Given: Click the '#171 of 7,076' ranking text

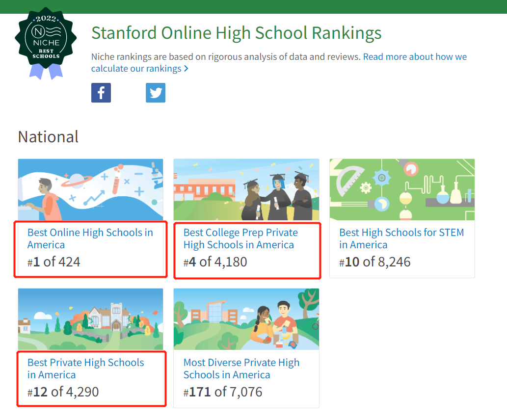Looking at the screenshot, I should [x=223, y=392].
